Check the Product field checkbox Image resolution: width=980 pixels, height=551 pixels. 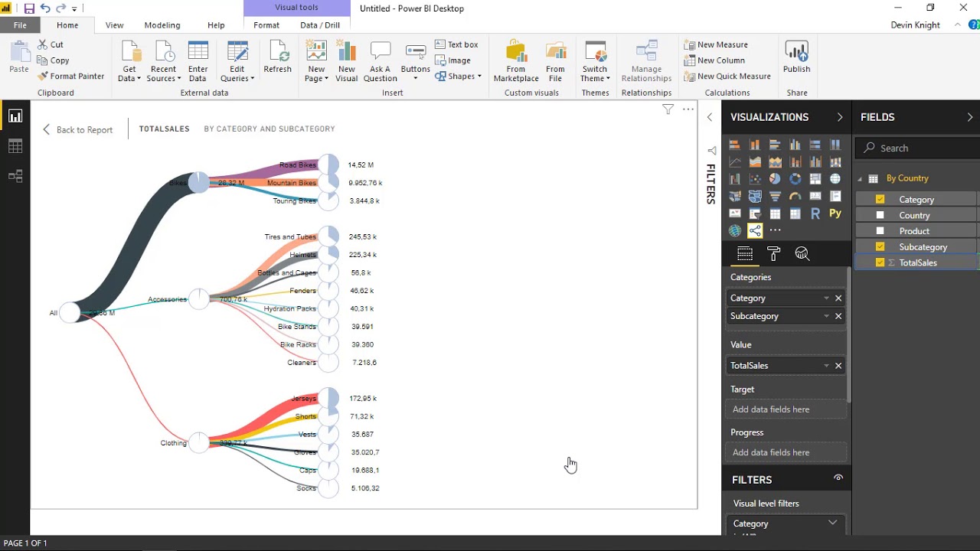coord(880,230)
